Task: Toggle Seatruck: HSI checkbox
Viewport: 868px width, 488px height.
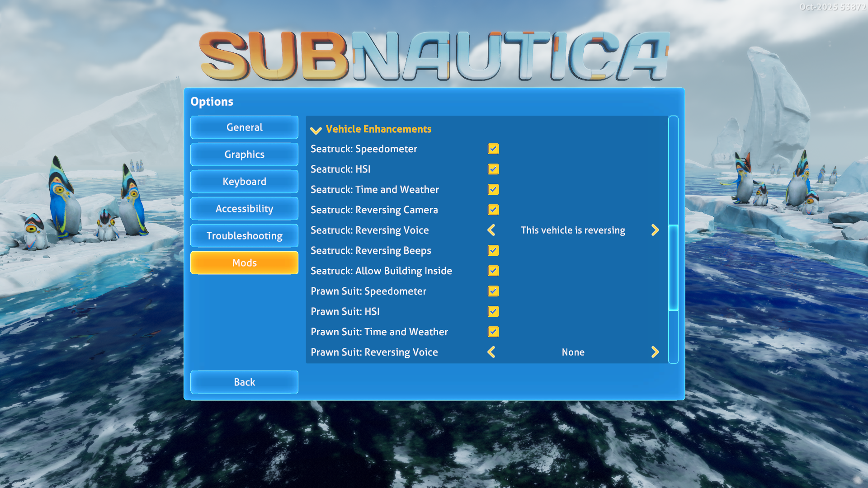Action: click(x=493, y=169)
